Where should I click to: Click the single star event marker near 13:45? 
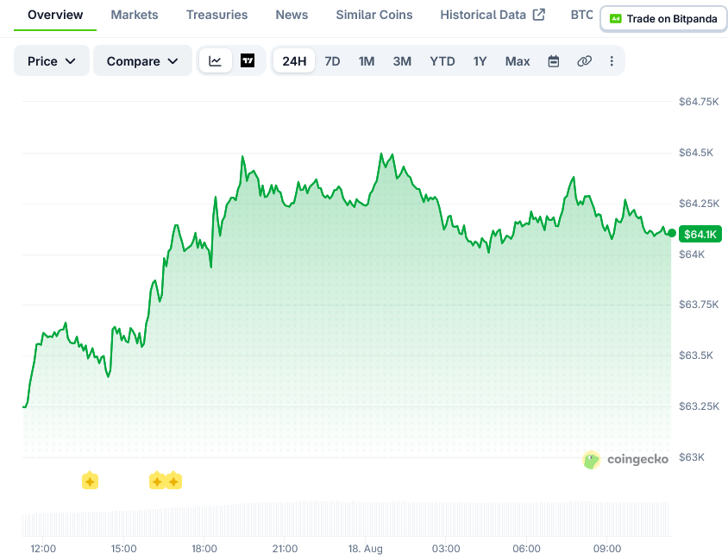pyautogui.click(x=90, y=481)
